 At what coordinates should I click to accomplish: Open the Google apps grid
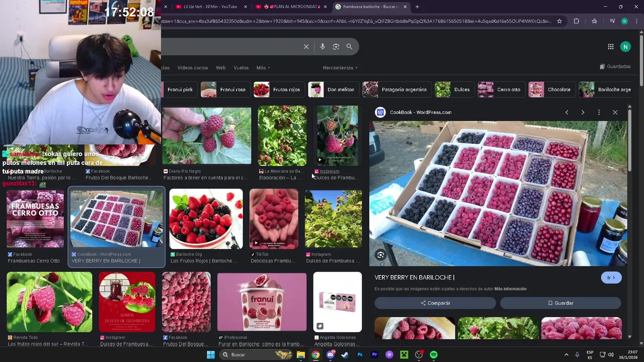click(611, 47)
